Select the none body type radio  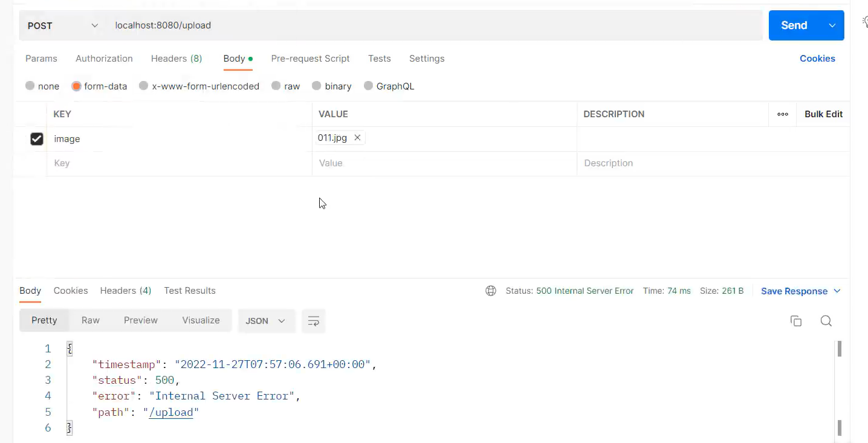coord(30,86)
